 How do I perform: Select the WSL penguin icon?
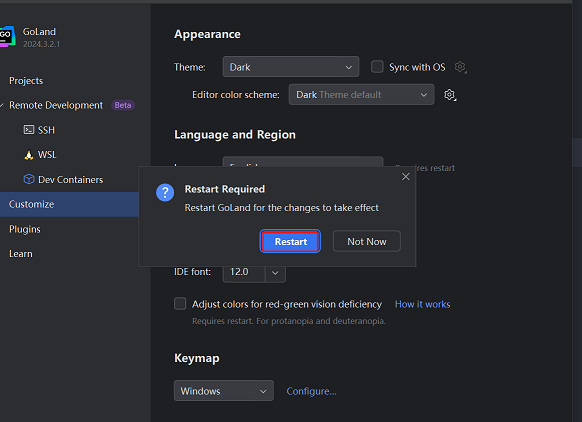(x=29, y=155)
